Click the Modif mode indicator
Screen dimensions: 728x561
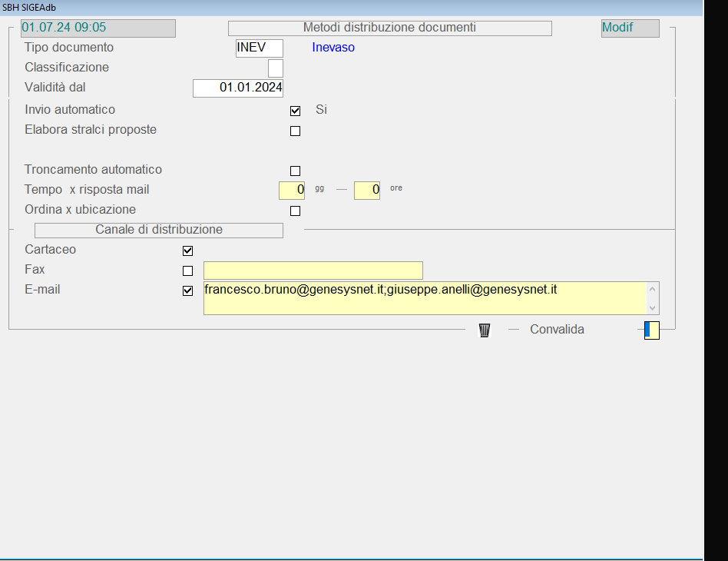pos(630,28)
